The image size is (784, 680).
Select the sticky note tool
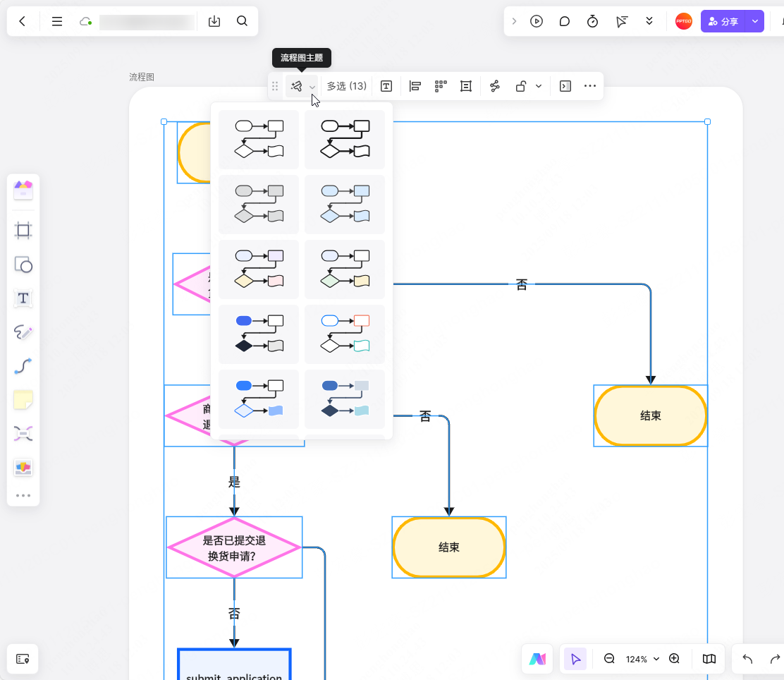pos(23,400)
